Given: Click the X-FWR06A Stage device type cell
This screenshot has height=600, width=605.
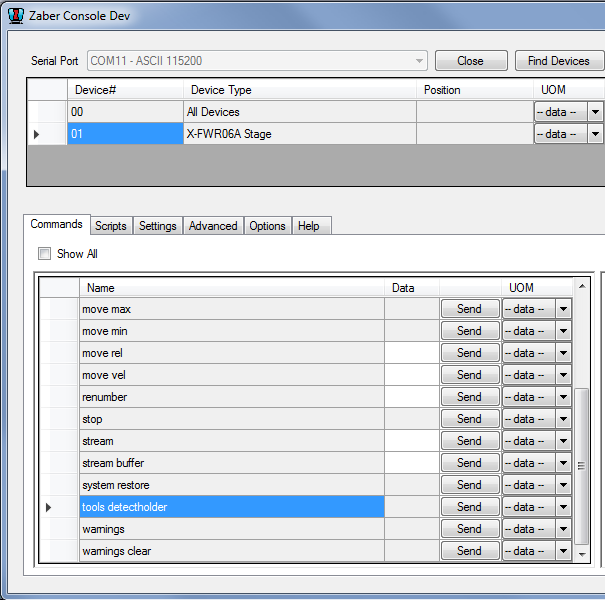Looking at the screenshot, I should click(x=300, y=134).
